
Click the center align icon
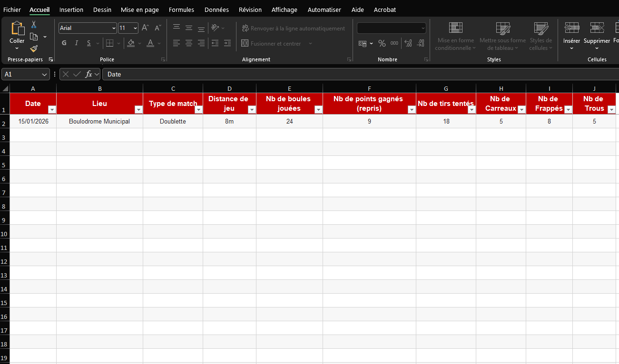[x=189, y=43]
